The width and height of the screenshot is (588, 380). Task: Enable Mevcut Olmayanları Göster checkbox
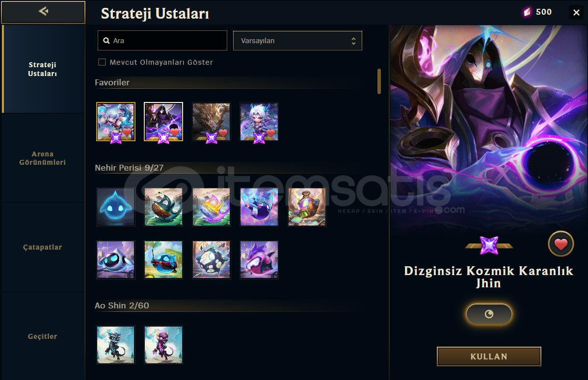(102, 62)
